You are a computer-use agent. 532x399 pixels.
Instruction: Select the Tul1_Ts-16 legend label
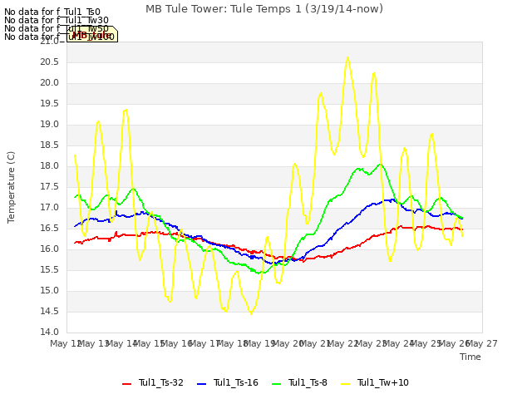coord(236,382)
